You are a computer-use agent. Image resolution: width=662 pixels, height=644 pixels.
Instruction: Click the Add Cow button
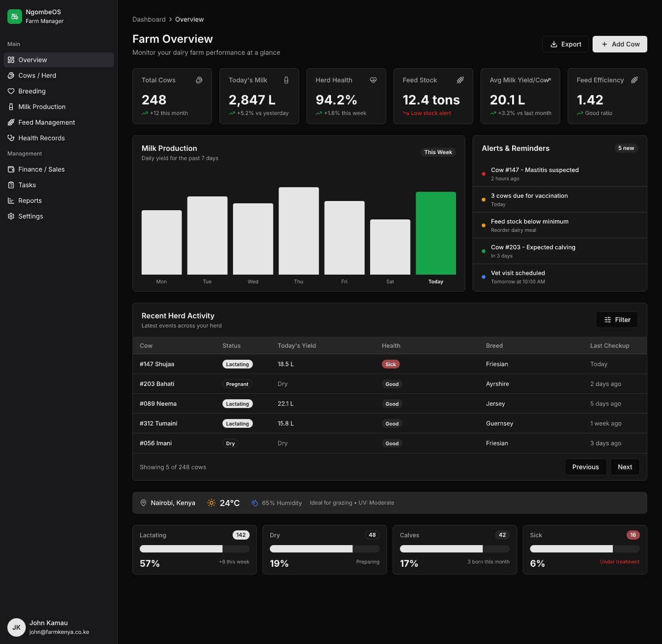pos(620,44)
